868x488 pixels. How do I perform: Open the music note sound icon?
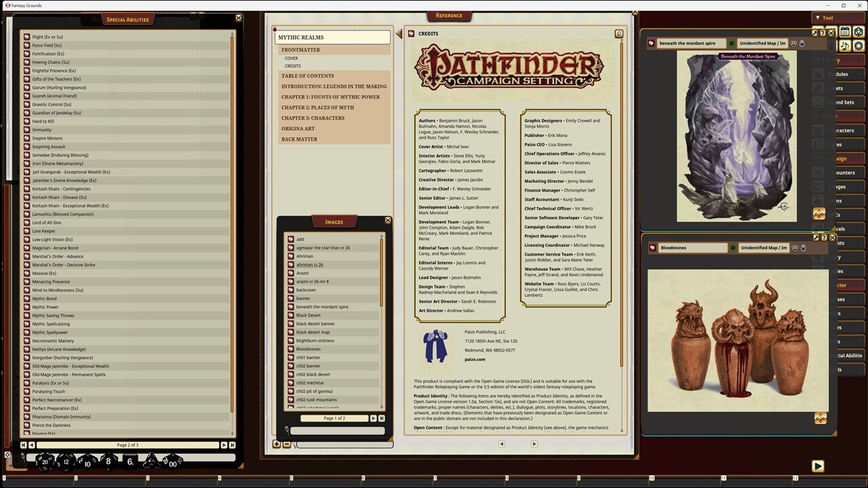tap(845, 45)
